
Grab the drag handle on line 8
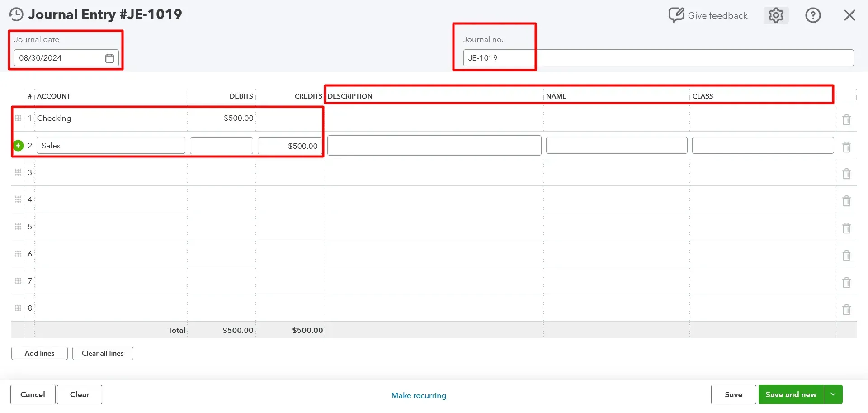[18, 308]
